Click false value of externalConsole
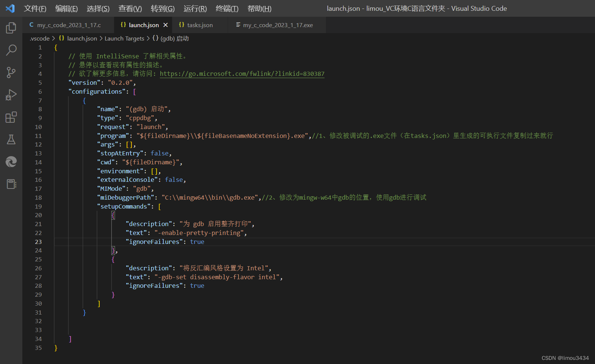 tap(174, 180)
